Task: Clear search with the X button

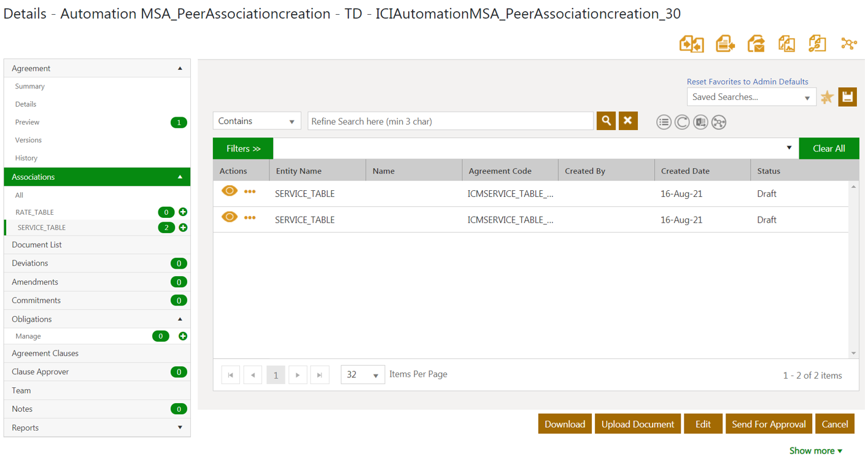Action: (628, 121)
